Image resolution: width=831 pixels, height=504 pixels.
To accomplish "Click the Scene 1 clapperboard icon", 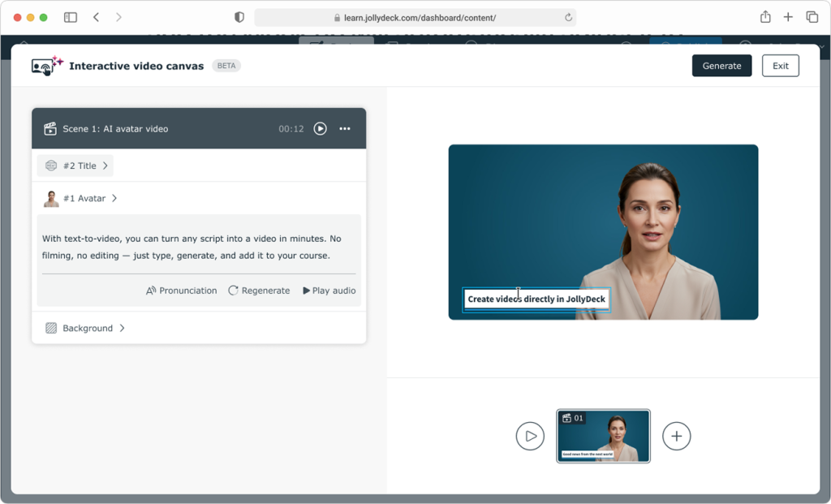I will coord(50,129).
